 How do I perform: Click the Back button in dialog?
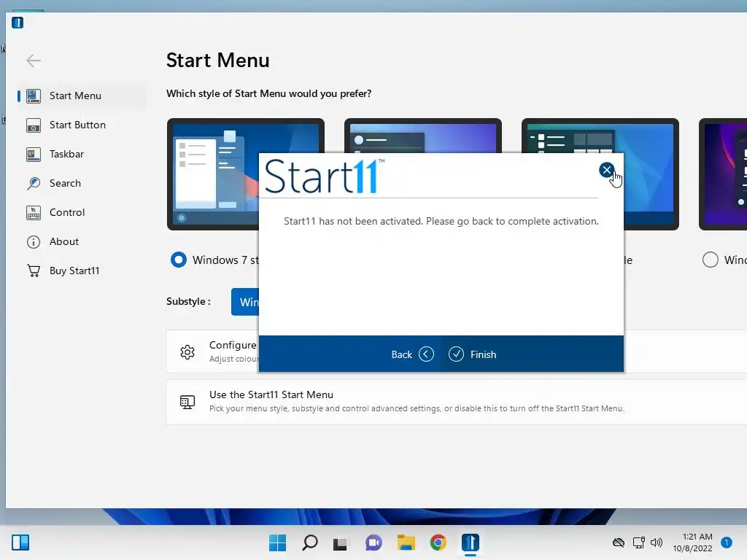412,354
